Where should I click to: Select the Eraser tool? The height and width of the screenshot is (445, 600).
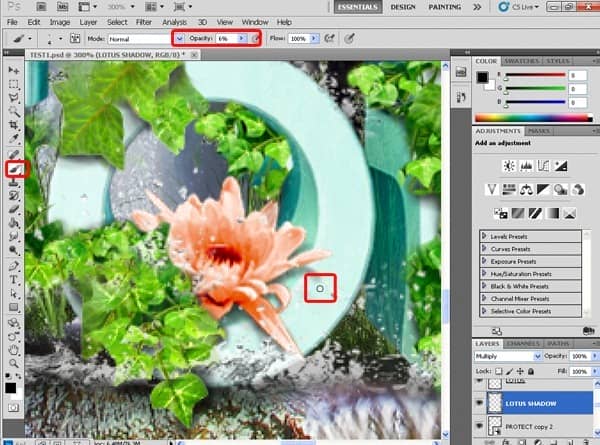click(x=14, y=209)
